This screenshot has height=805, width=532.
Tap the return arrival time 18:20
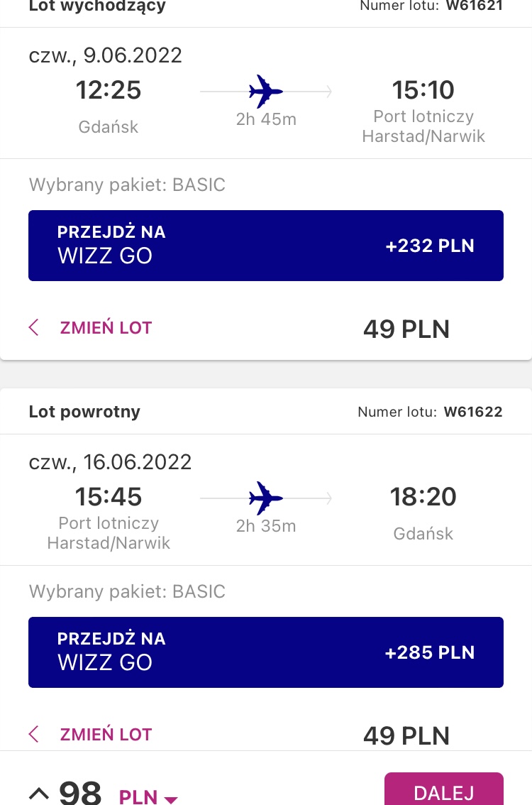tap(423, 496)
